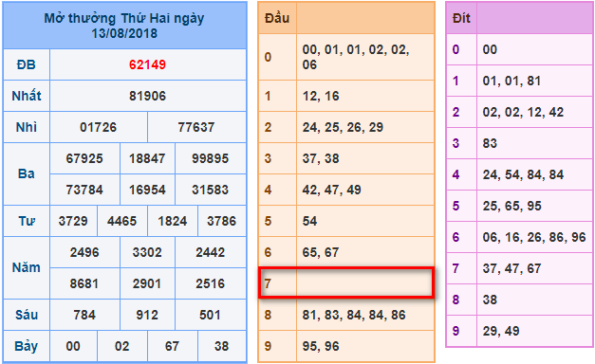Click Đít row 8 value 38
Screen dimensions: 595x364
(x=490, y=300)
